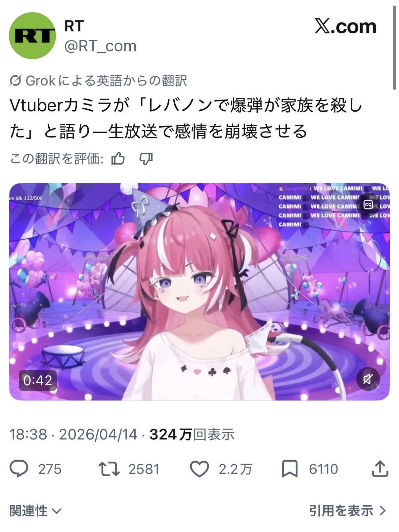
Task: Expand the 関連性 sort dropdown
Action: [x=35, y=511]
